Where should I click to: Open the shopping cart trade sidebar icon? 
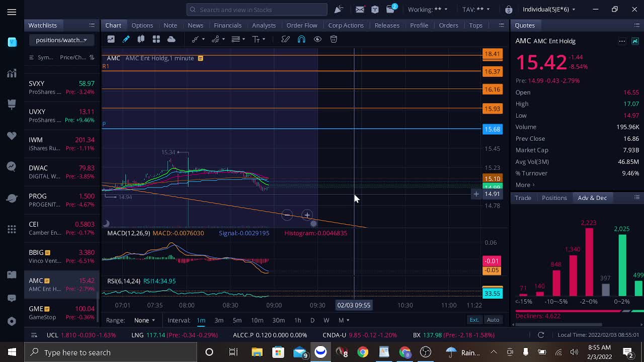[12, 105]
